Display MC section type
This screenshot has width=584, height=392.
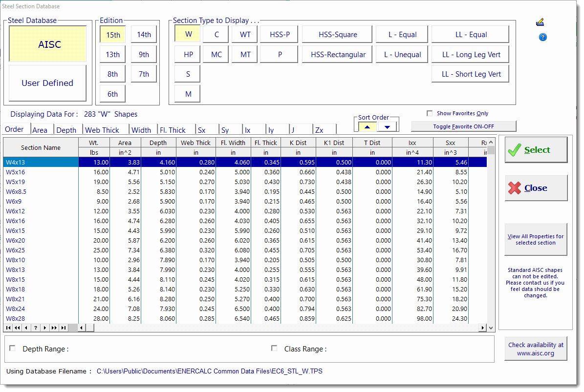click(x=216, y=54)
